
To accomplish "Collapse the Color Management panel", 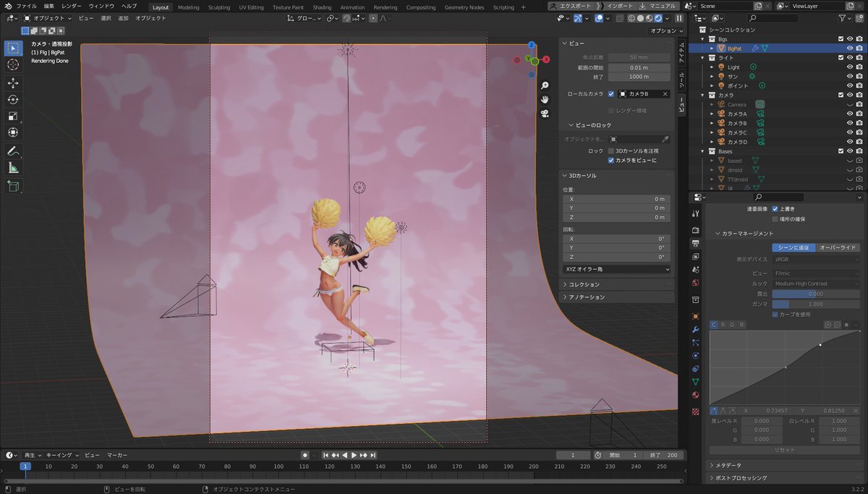I will tap(747, 234).
